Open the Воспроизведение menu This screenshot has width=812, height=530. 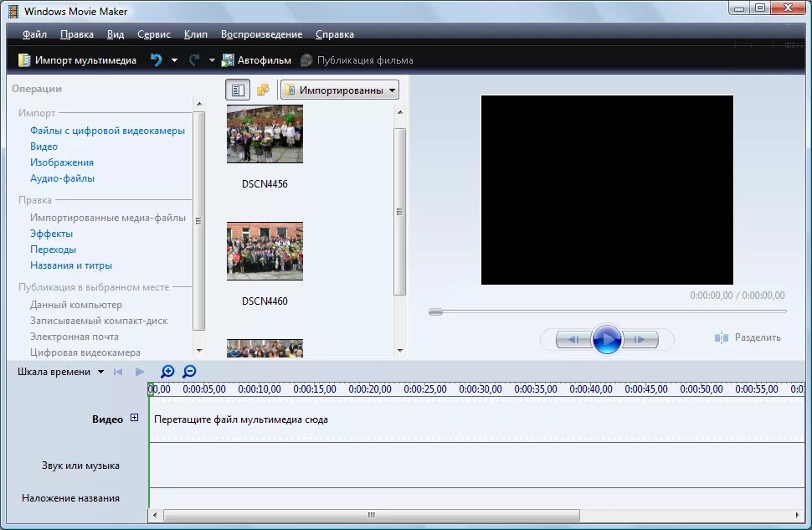click(x=261, y=34)
